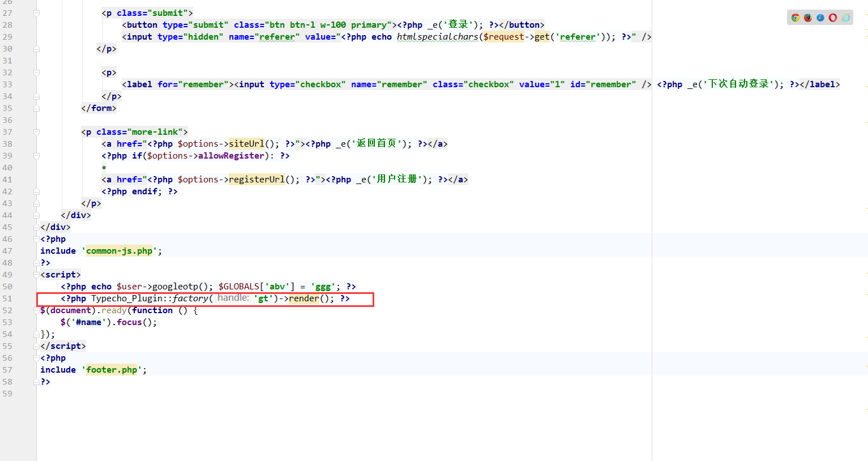Click the opening <script> tag
Viewport: 868px width, 461px height.
[x=61, y=275]
